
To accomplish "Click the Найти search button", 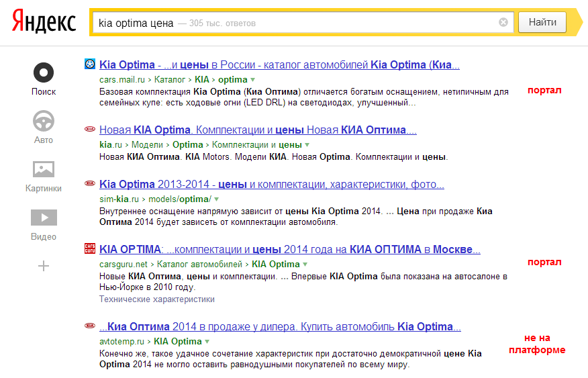I will (542, 23).
